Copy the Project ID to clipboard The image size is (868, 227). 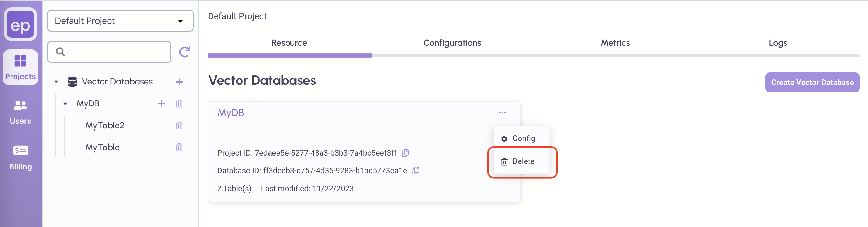[405, 153]
